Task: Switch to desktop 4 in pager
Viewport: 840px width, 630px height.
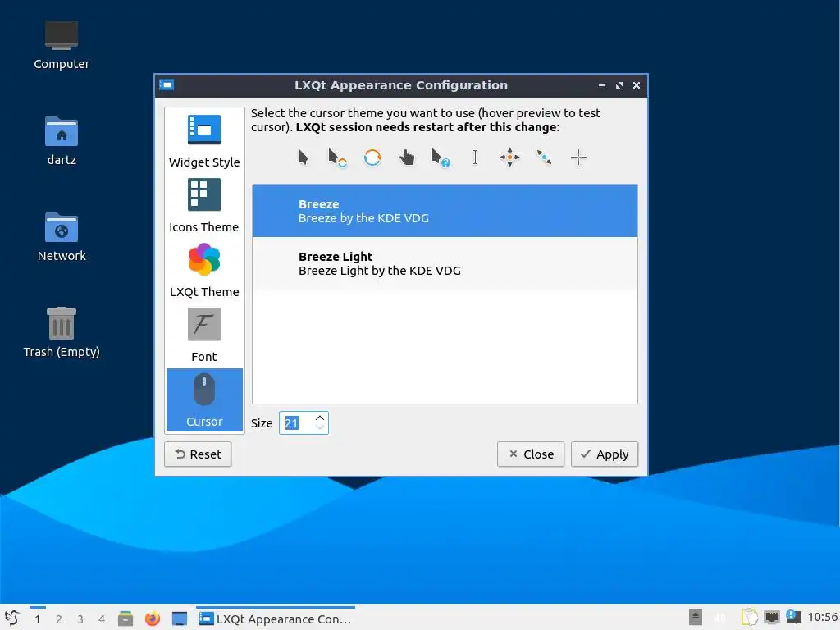Action: pos(102,619)
